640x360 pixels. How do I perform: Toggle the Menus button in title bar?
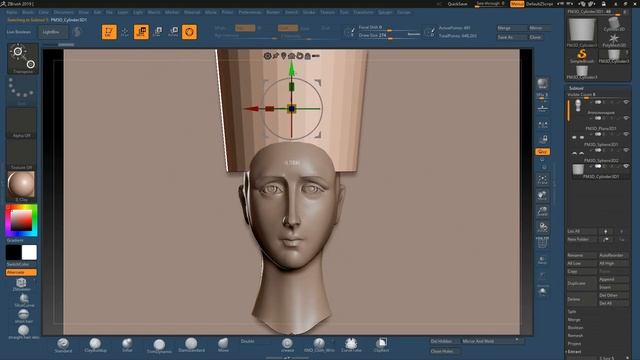click(517, 4)
